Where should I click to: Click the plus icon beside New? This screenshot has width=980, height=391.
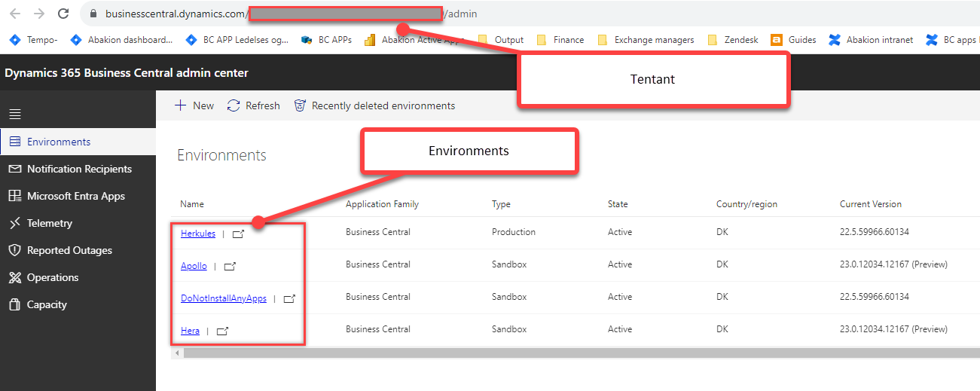(180, 105)
